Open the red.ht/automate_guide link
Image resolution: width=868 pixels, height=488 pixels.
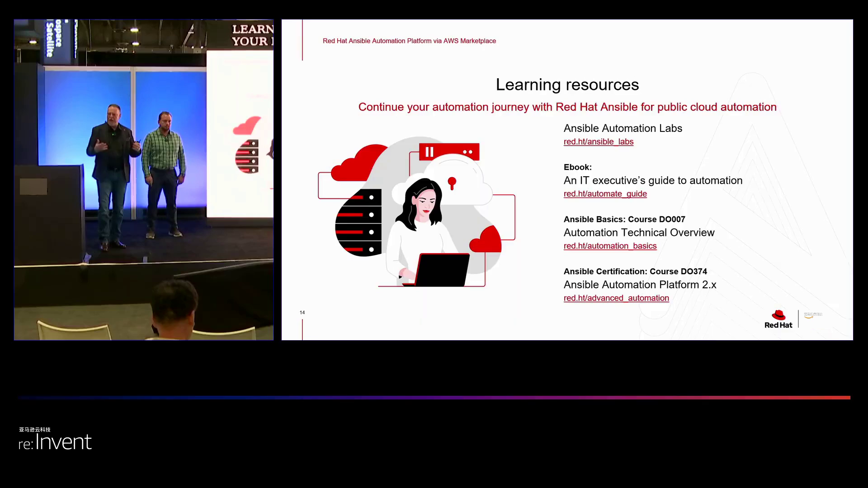point(605,194)
